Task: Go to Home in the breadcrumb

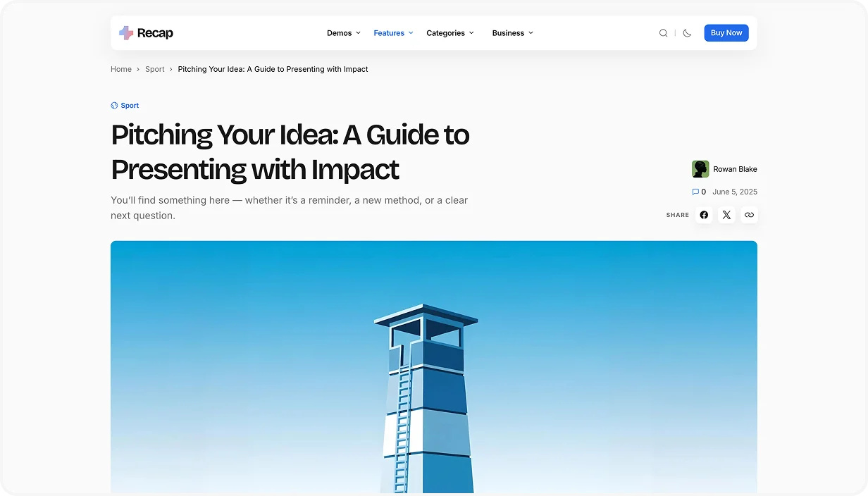Action: 121,69
